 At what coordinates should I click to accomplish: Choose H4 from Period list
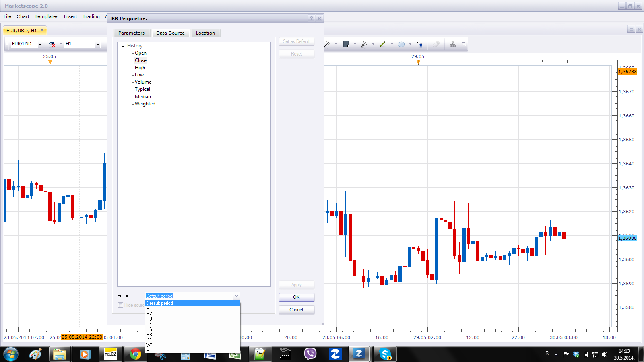(192, 324)
